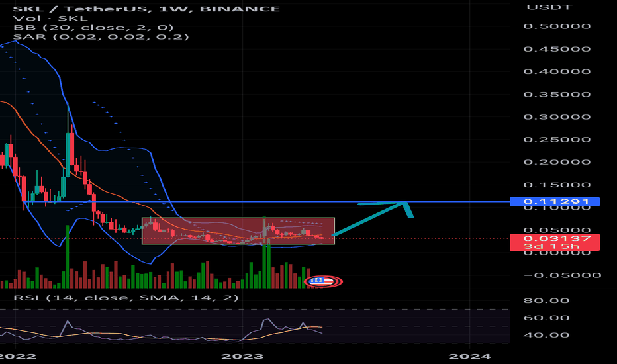Click the 0.25000 price axis value
This screenshot has width=617, height=364.
557,140
